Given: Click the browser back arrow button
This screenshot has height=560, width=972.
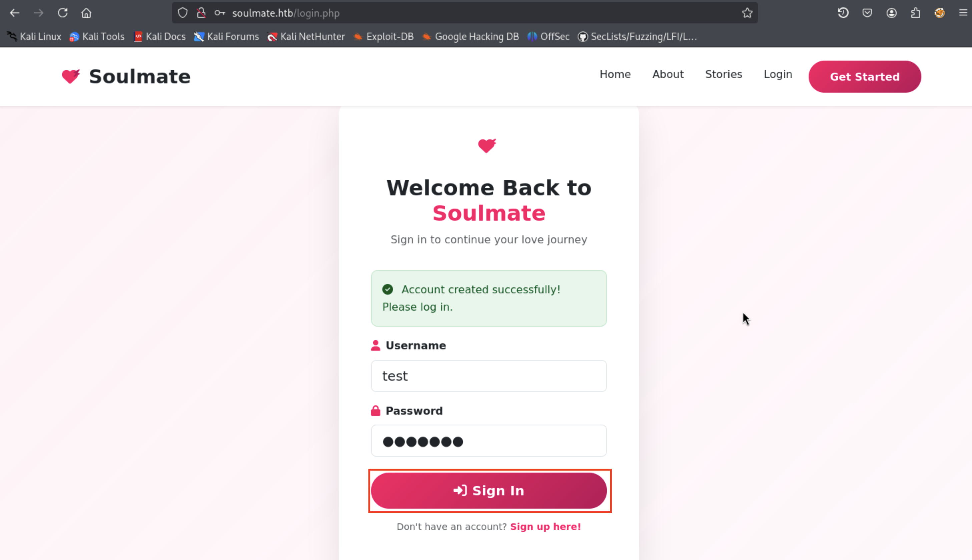Looking at the screenshot, I should [15, 13].
